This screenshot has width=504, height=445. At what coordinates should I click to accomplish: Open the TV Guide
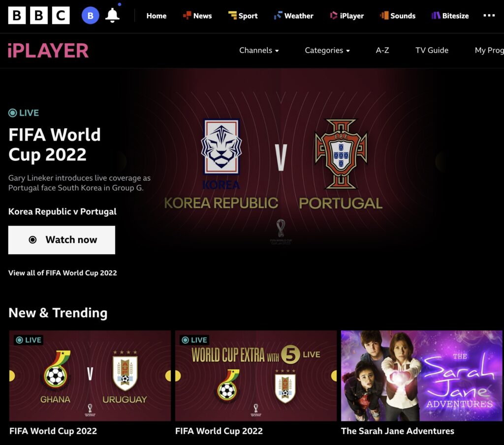pos(432,51)
